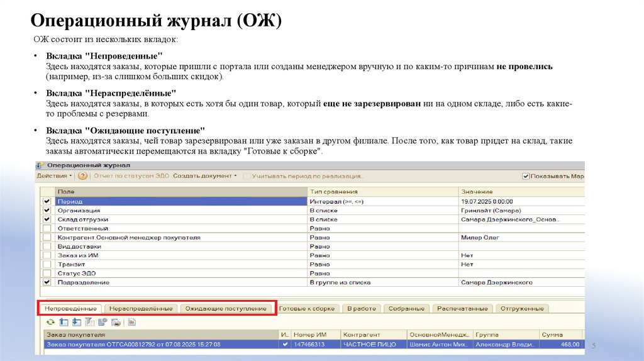The height and width of the screenshot is (361, 644).
Task: Open the Отгруженные tab
Action: (522, 308)
